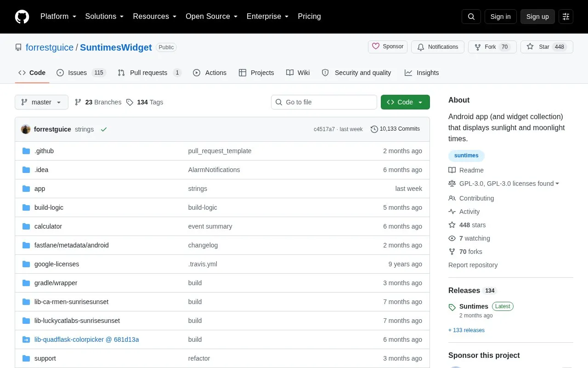The image size is (588, 368).
Task: Switch to the Issues tab
Action: click(x=81, y=73)
